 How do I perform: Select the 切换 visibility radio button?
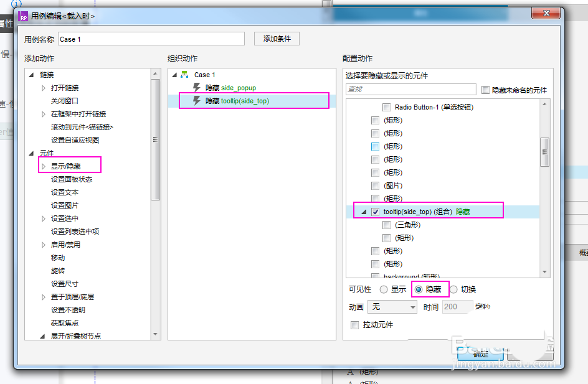[x=453, y=289]
